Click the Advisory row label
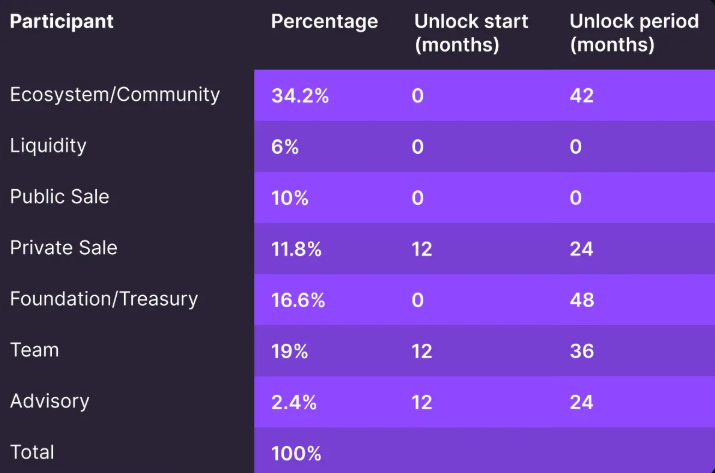 (49, 401)
